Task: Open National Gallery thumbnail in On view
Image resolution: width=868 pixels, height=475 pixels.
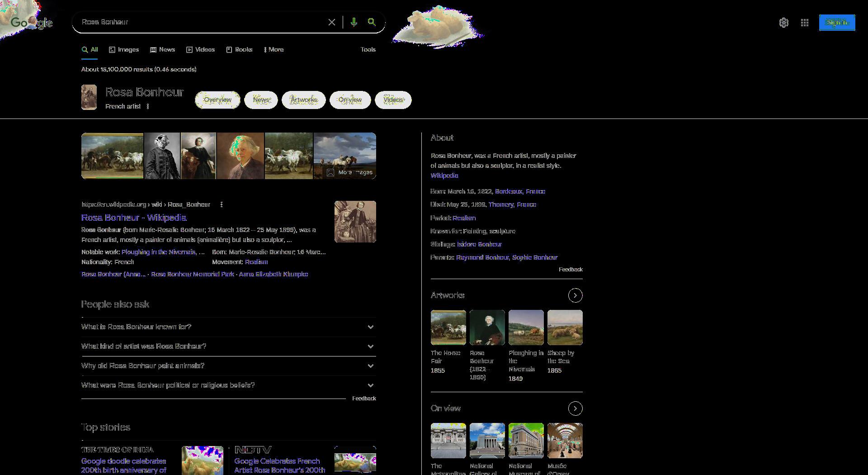Action: 487,441
